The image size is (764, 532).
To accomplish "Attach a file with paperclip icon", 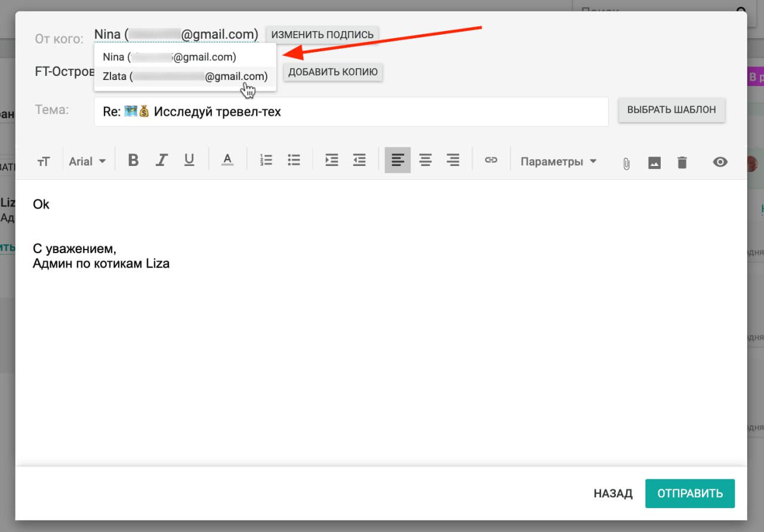I will 626,162.
